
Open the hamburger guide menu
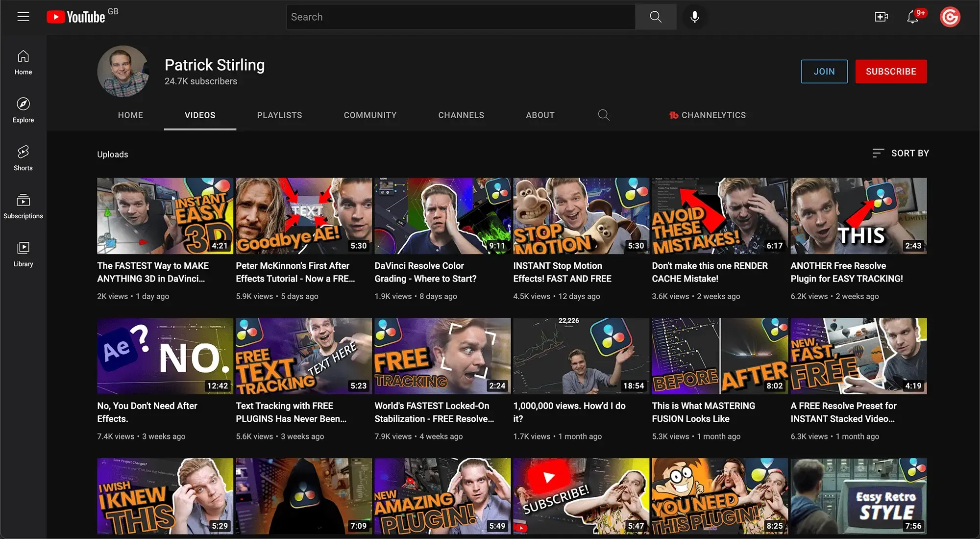click(23, 17)
